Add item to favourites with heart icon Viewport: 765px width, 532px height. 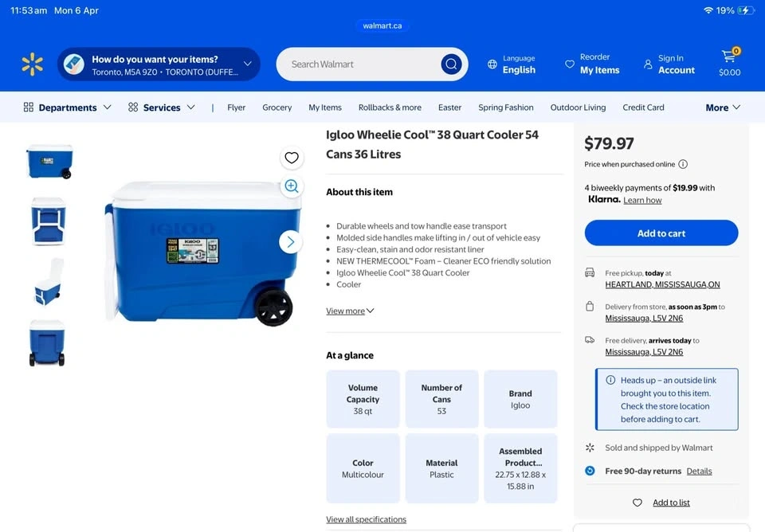[x=292, y=158]
